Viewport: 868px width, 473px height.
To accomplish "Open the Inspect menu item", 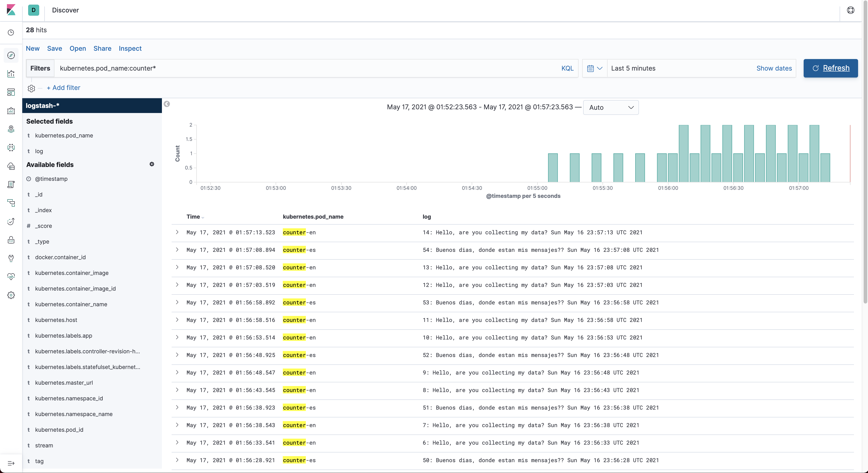I will (x=130, y=48).
